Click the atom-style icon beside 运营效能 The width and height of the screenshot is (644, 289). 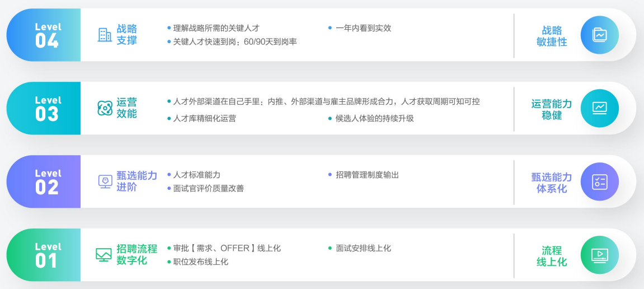pos(105,108)
